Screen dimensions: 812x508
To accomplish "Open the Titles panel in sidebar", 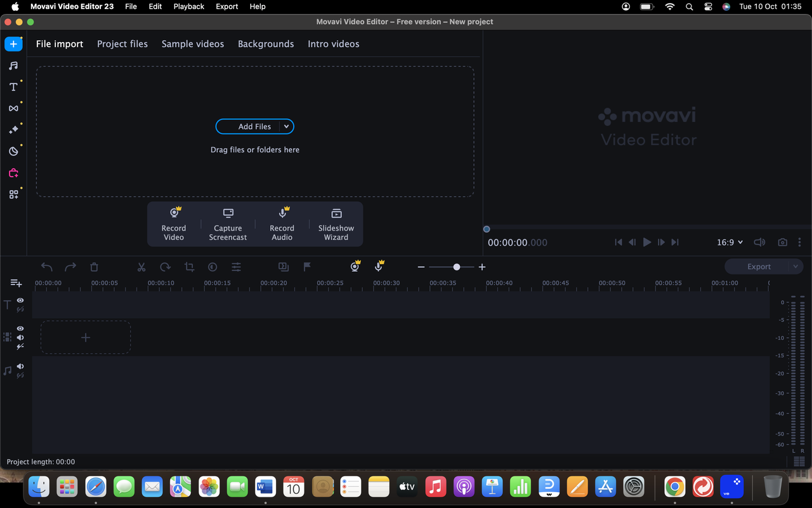I will click(x=13, y=87).
